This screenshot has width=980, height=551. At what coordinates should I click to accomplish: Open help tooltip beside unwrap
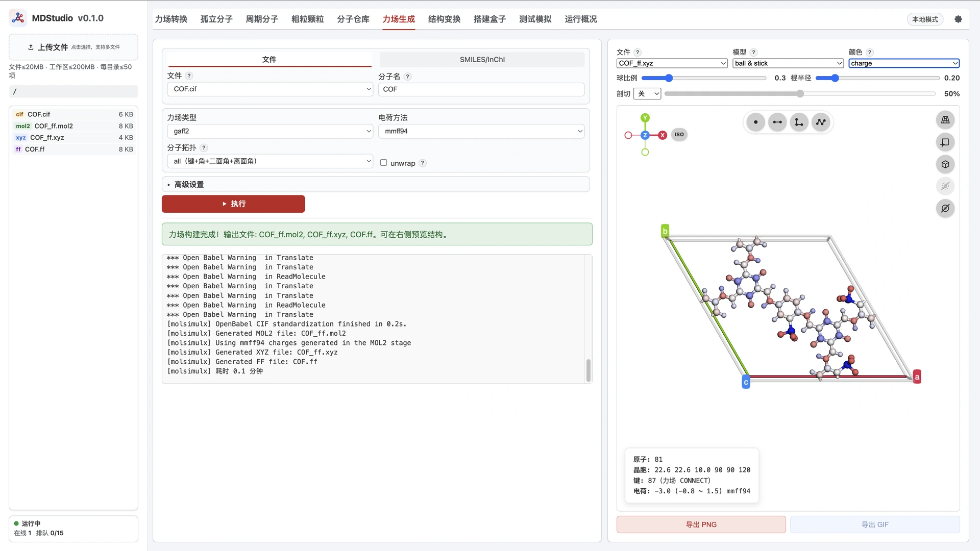point(423,163)
